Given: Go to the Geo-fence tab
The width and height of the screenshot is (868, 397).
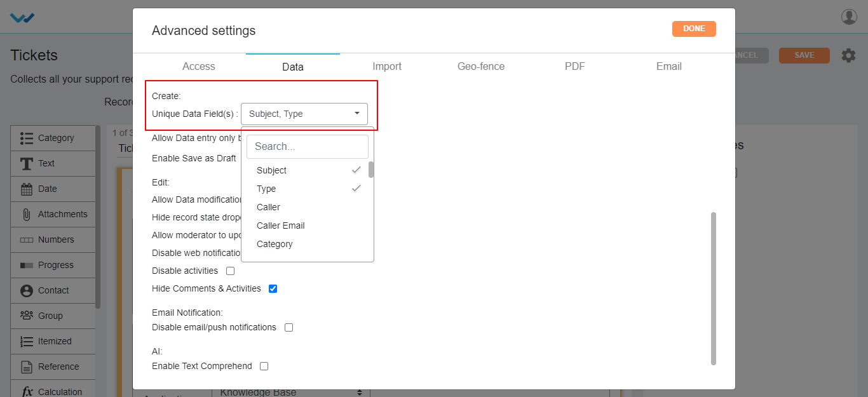Looking at the screenshot, I should tap(481, 66).
